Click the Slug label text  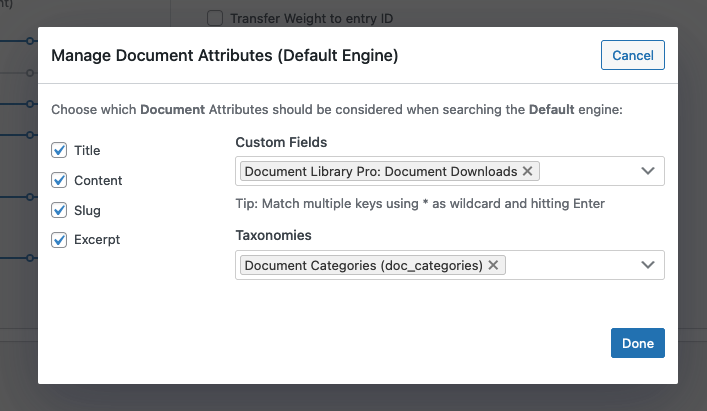click(87, 210)
